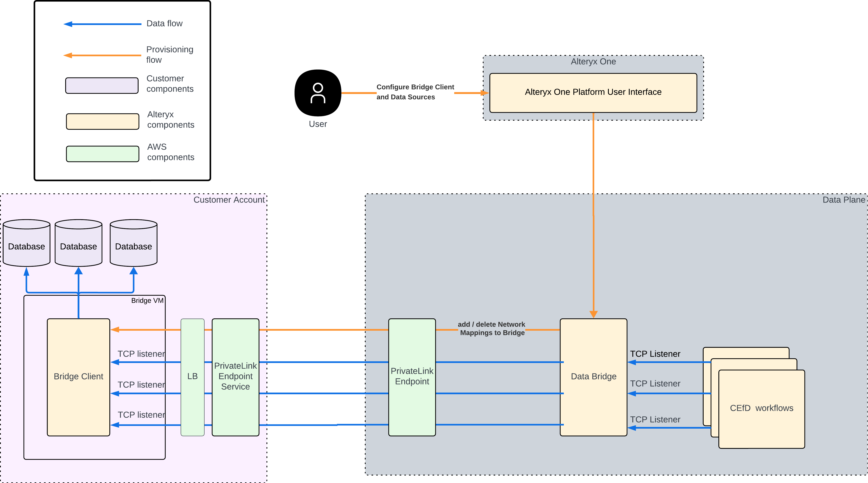
Task: Click the black User person icon
Action: point(318,93)
